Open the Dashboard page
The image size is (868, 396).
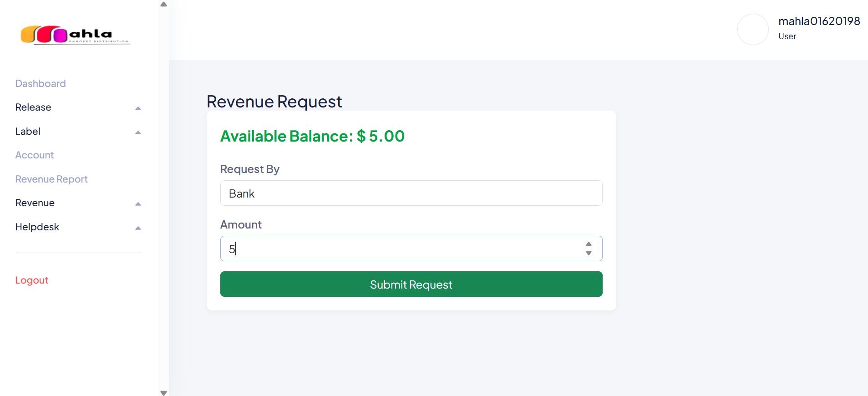pos(40,83)
